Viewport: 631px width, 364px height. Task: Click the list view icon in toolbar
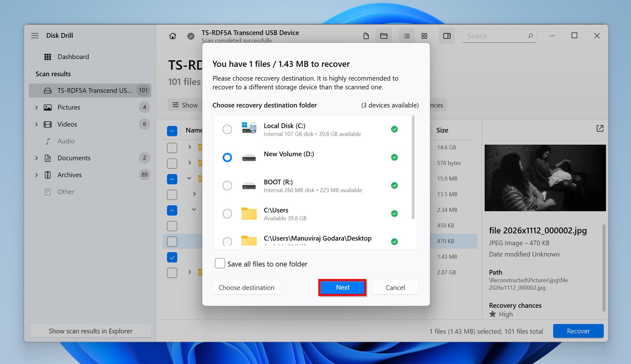click(x=407, y=36)
